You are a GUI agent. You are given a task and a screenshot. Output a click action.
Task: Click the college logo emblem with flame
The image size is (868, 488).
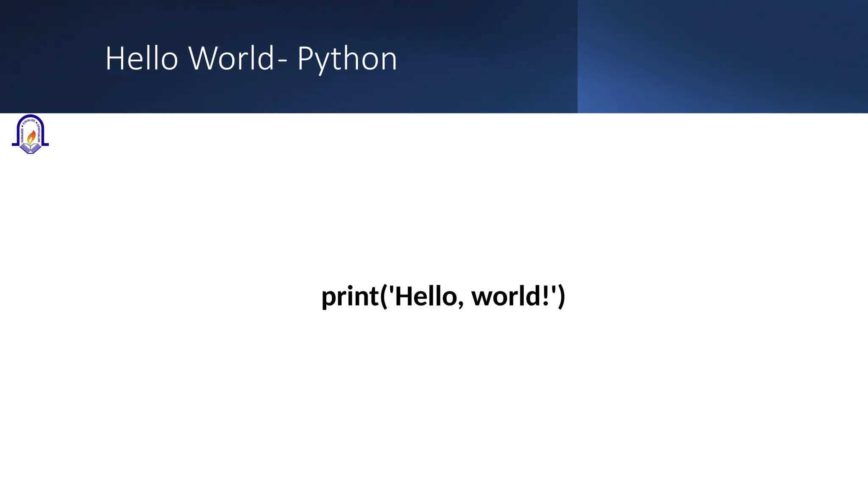30,134
